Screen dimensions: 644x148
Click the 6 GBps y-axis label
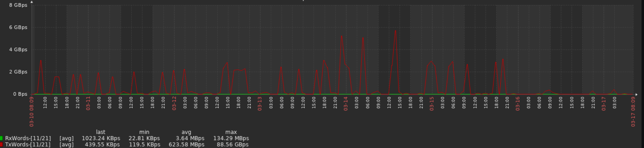click(18, 27)
